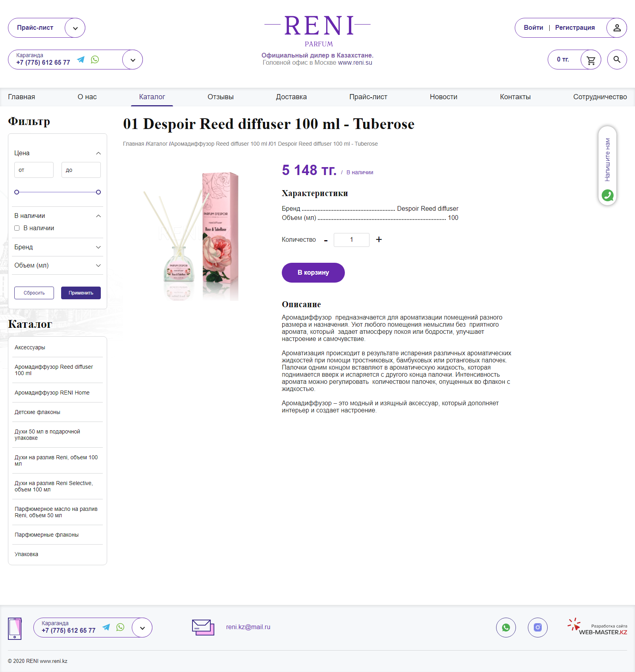Open 'Сотрудничество' navigation item
635x672 pixels.
point(600,97)
